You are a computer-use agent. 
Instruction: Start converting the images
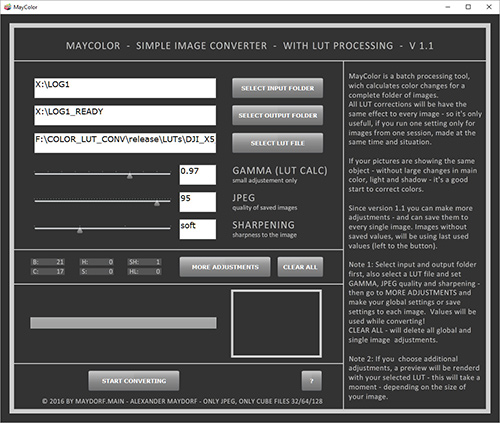[134, 381]
